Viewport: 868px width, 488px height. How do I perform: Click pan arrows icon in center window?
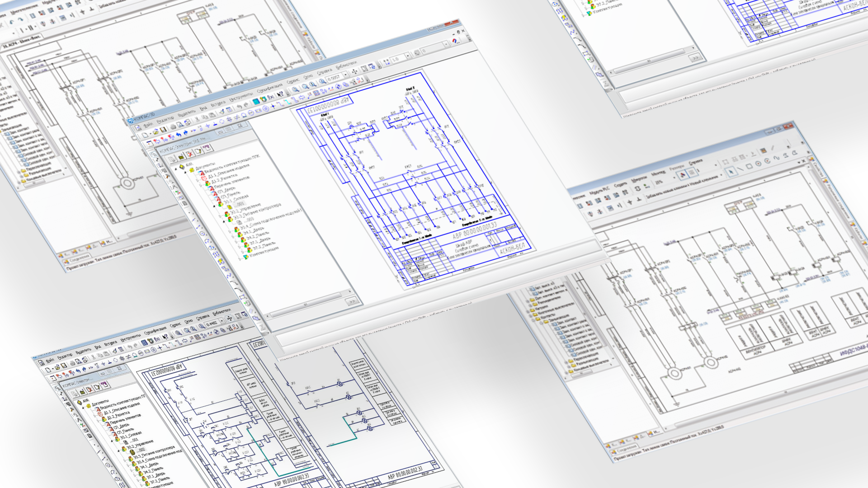[x=355, y=71]
